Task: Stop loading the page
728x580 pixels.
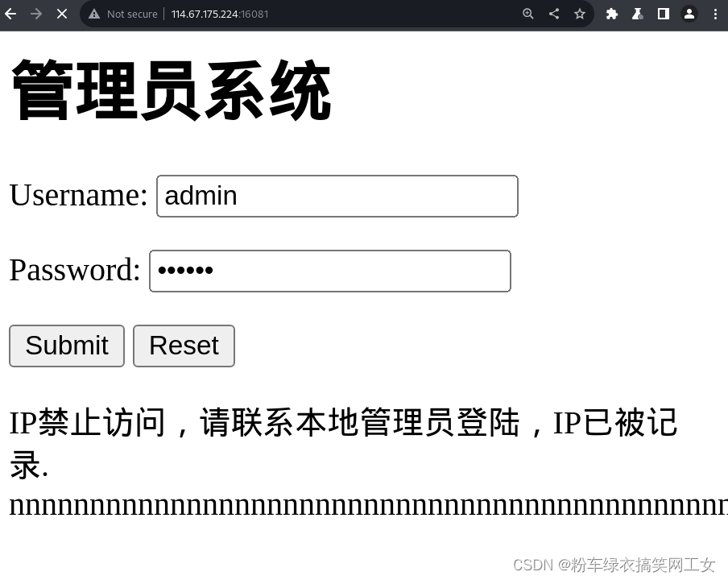Action: [62, 14]
